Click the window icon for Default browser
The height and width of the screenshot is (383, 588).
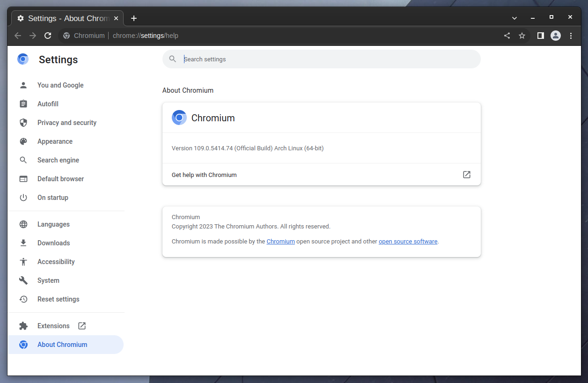pyautogui.click(x=23, y=179)
